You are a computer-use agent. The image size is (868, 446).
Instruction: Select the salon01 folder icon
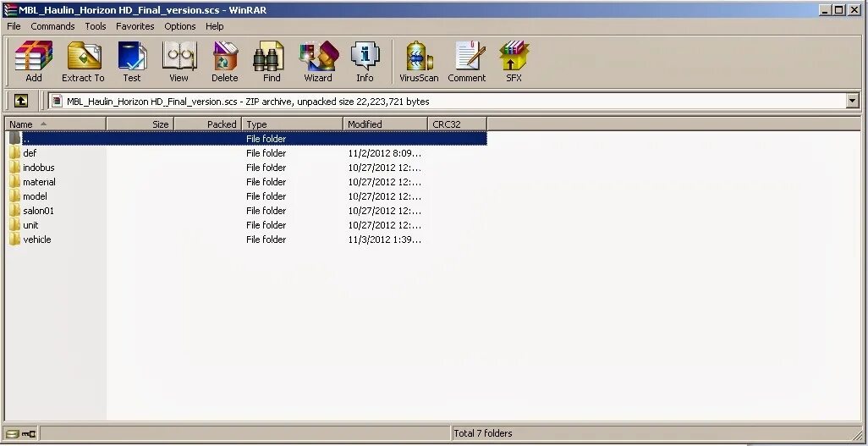[15, 211]
